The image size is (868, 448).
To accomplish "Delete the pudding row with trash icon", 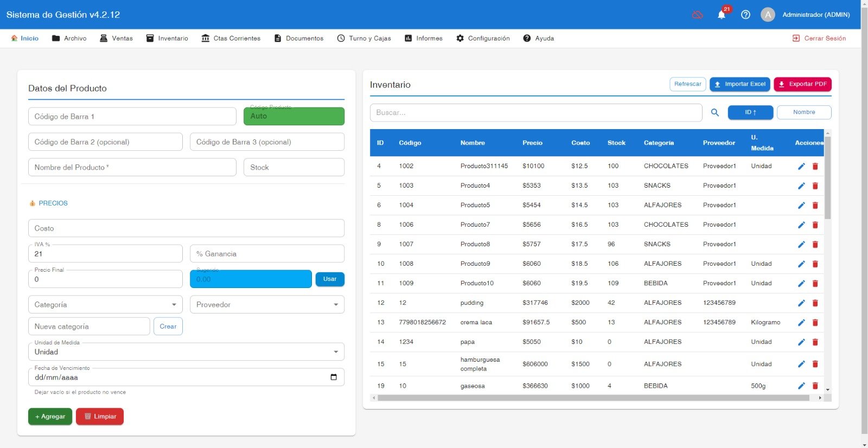I will [x=815, y=303].
